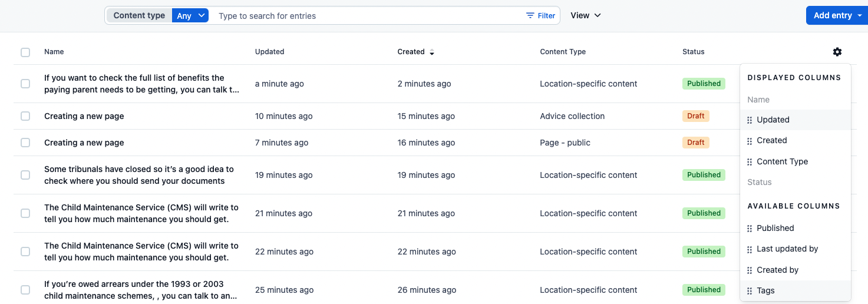Screen dimensions: 868x304
Task: Click drag handle icon beside Last updated by
Action: click(750, 249)
